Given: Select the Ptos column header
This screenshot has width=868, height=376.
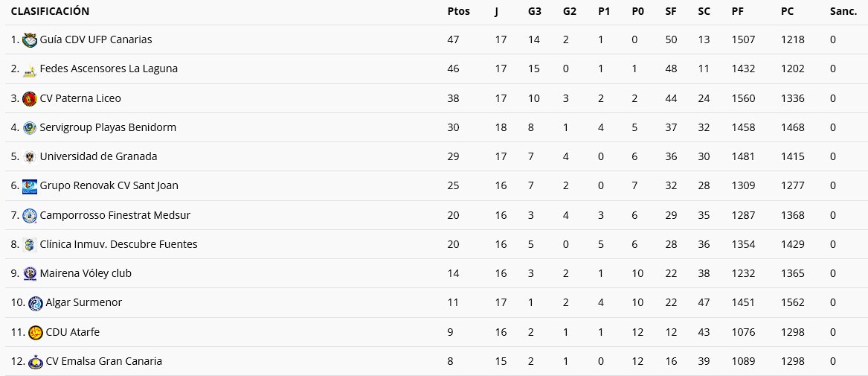Looking at the screenshot, I should coord(458,11).
